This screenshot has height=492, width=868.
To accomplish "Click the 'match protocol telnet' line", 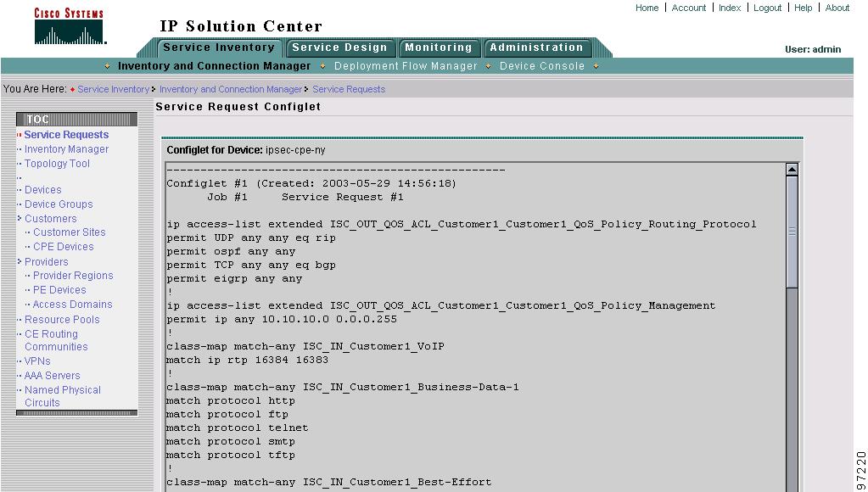I will pos(238,428).
